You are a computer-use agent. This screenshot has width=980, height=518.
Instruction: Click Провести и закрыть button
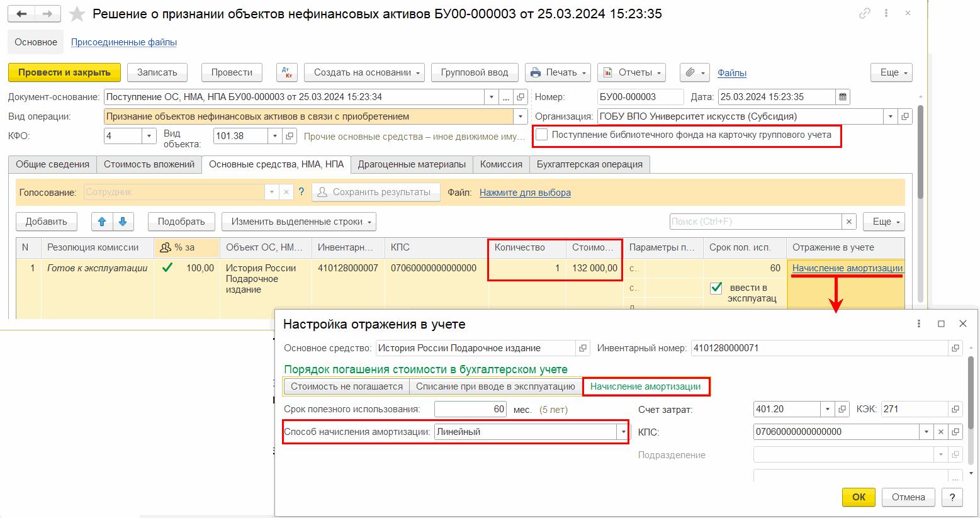pos(64,72)
